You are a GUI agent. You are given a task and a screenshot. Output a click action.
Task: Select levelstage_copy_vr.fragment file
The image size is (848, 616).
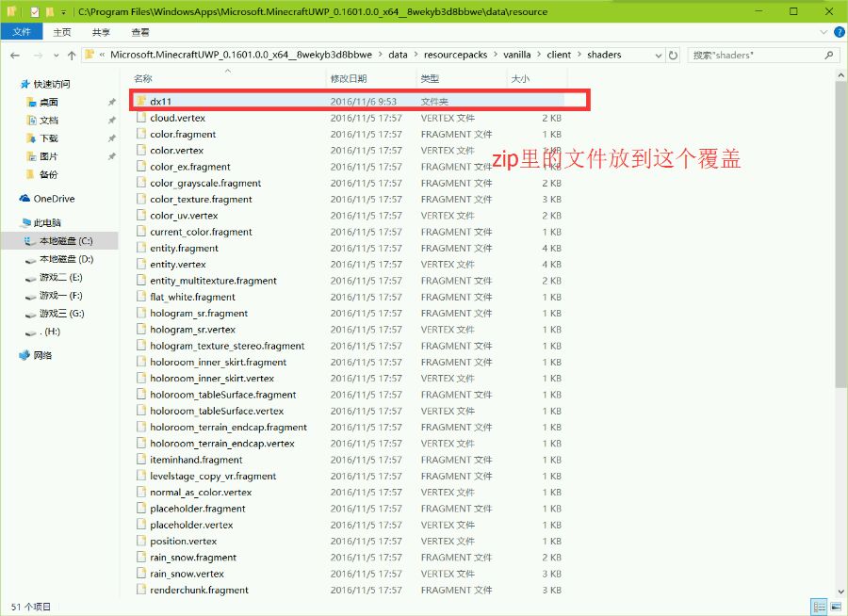[x=213, y=476]
